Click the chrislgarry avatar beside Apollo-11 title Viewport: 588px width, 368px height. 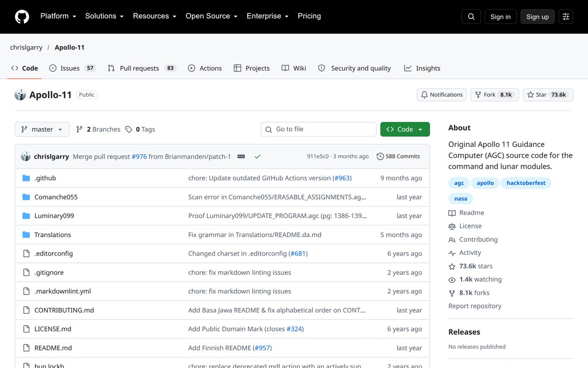point(20,95)
